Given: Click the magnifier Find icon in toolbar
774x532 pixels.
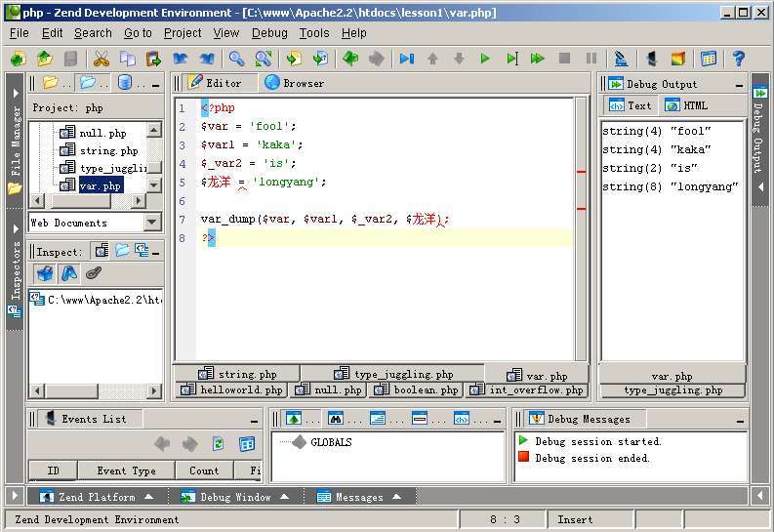Looking at the screenshot, I should pyautogui.click(x=236, y=59).
